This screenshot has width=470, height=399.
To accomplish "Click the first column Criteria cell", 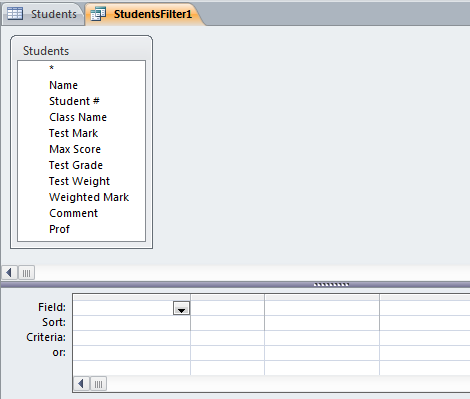I will (x=132, y=338).
